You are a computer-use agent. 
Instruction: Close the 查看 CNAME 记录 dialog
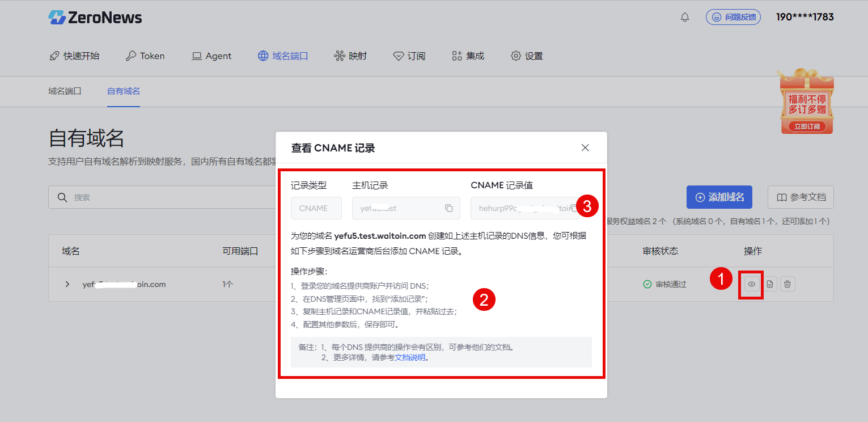click(x=585, y=148)
